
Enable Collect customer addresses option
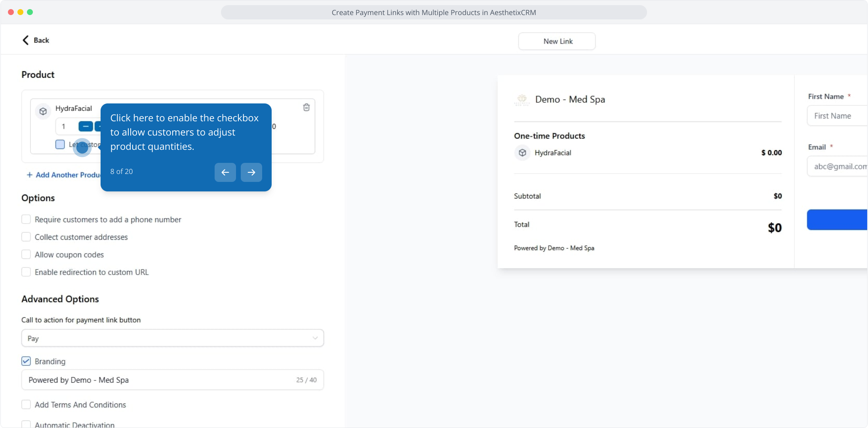[x=26, y=237]
